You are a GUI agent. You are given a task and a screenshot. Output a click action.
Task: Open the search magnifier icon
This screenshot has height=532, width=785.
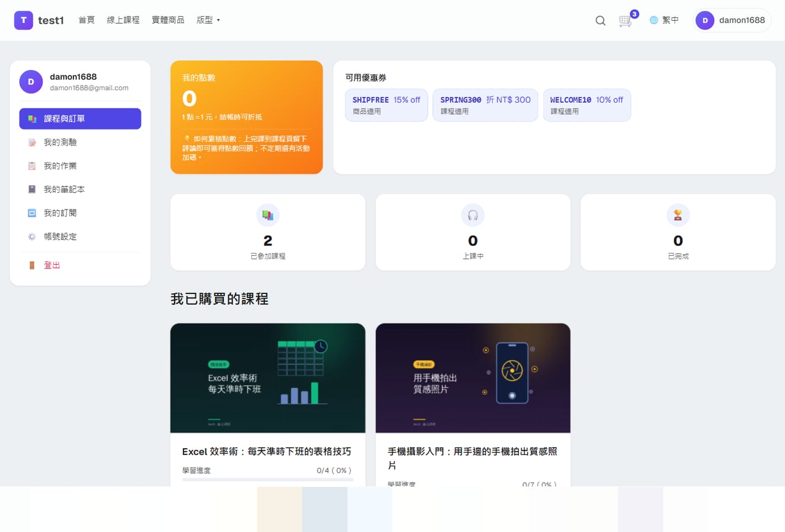point(600,21)
